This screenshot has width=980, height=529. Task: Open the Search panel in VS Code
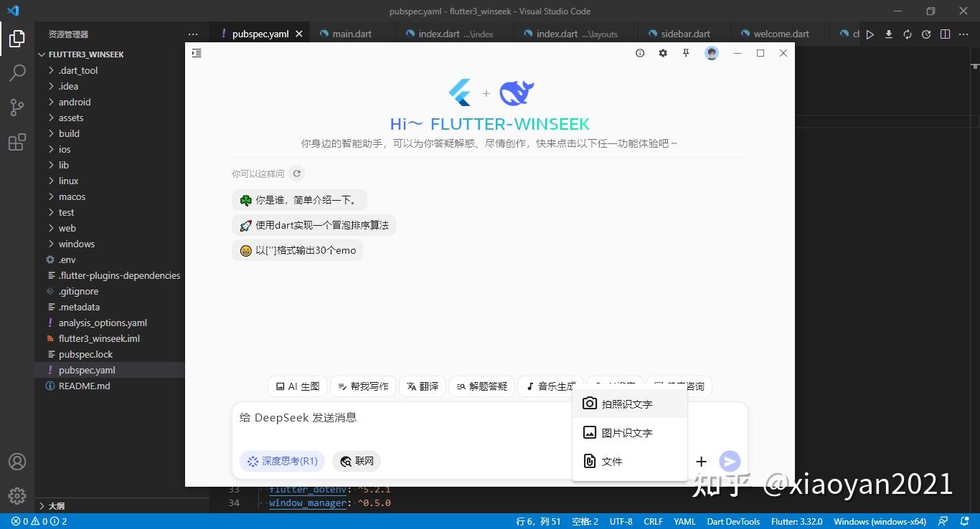tap(17, 73)
